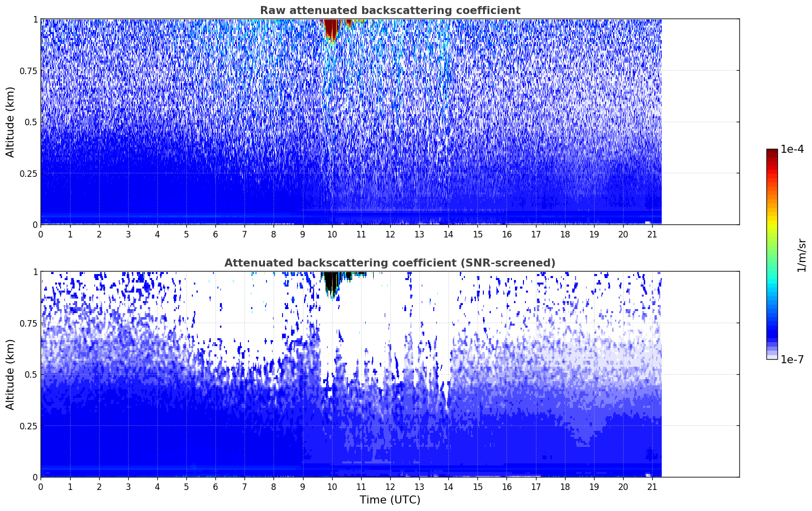Click hour tick "21" under the raw plot
The image size is (812, 511).
pyautogui.click(x=652, y=234)
